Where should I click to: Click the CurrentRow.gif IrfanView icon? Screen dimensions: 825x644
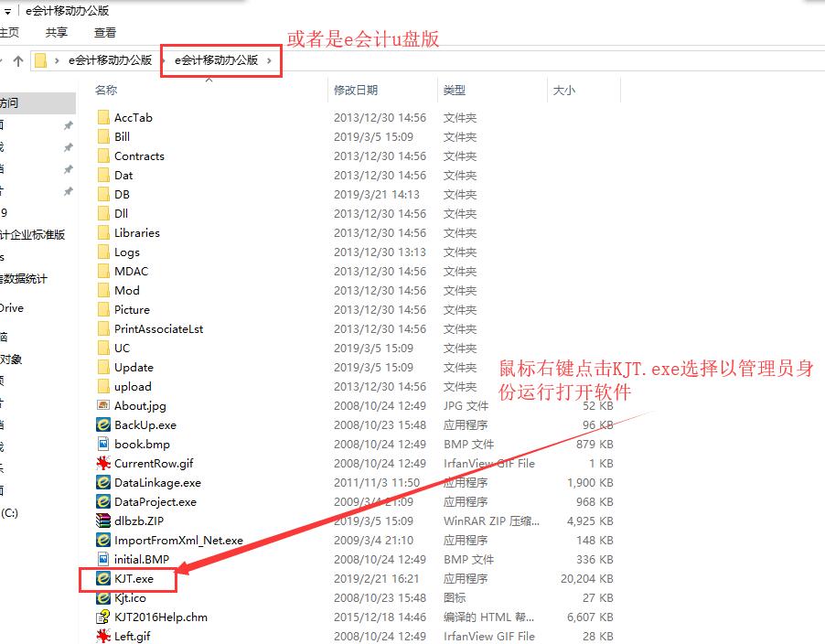point(103,463)
